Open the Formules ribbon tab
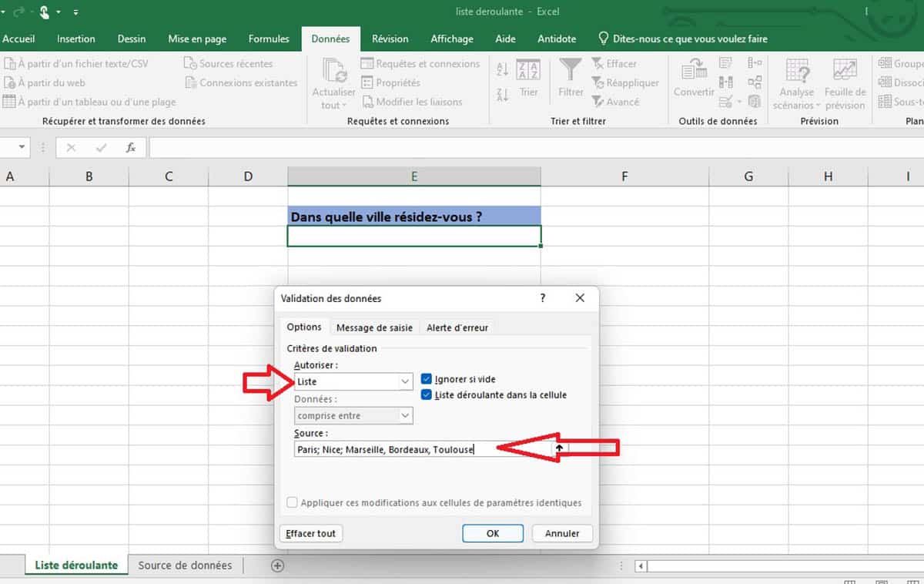 pyautogui.click(x=269, y=39)
